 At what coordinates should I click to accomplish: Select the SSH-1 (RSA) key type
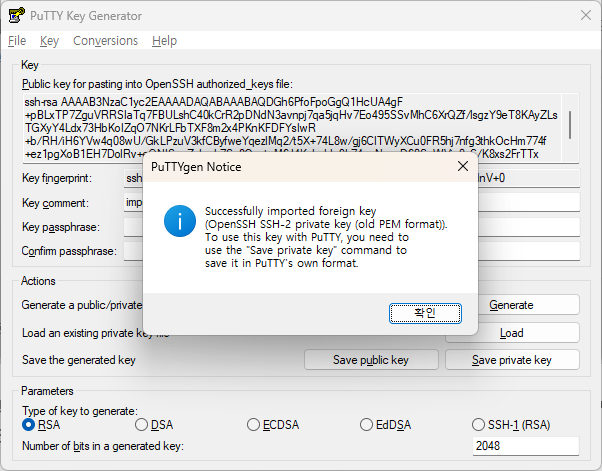[511, 425]
